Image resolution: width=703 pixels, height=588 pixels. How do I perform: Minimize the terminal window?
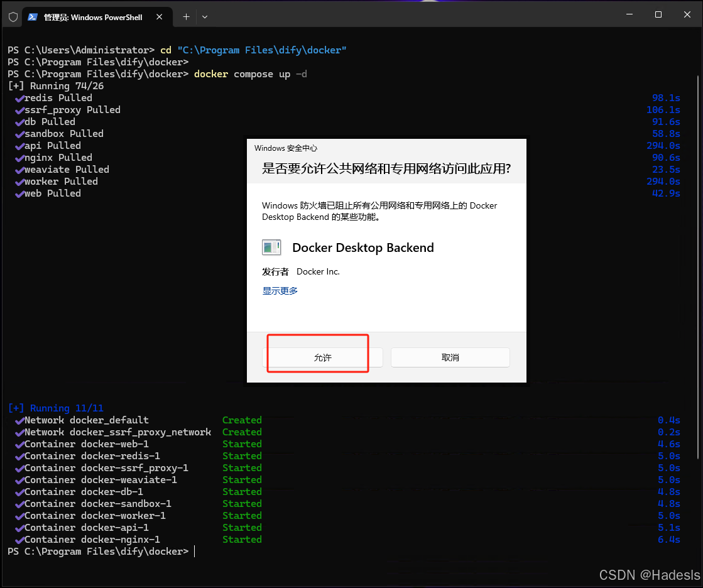click(629, 14)
